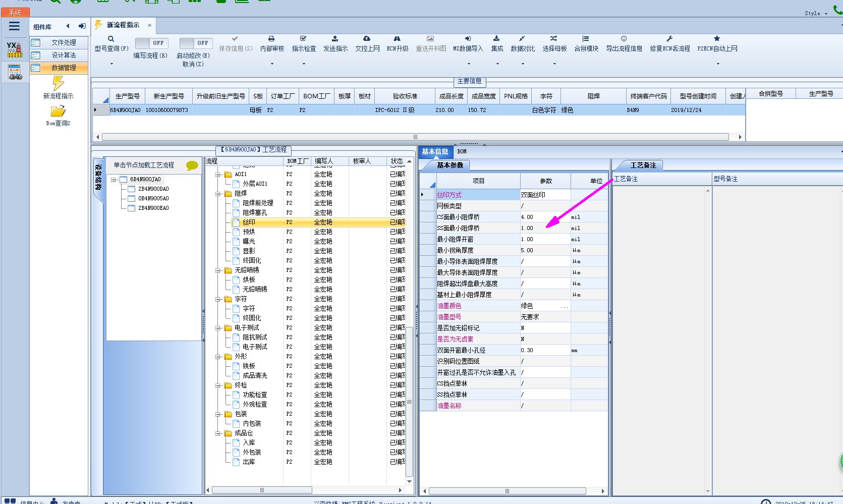Viewport: 843px width, 504px height.
Task: Click the ECN升级 icon
Action: [397, 39]
